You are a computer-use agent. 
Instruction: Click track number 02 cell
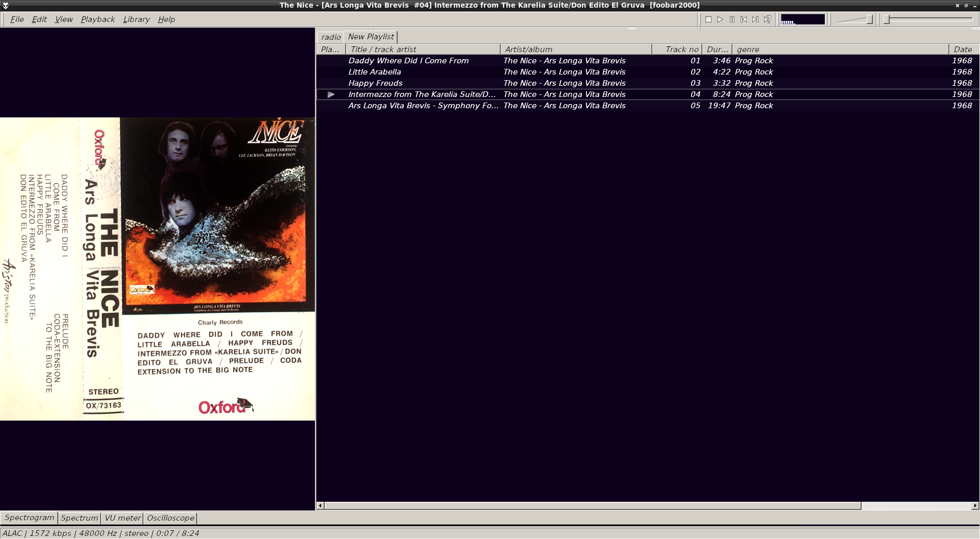click(x=695, y=72)
